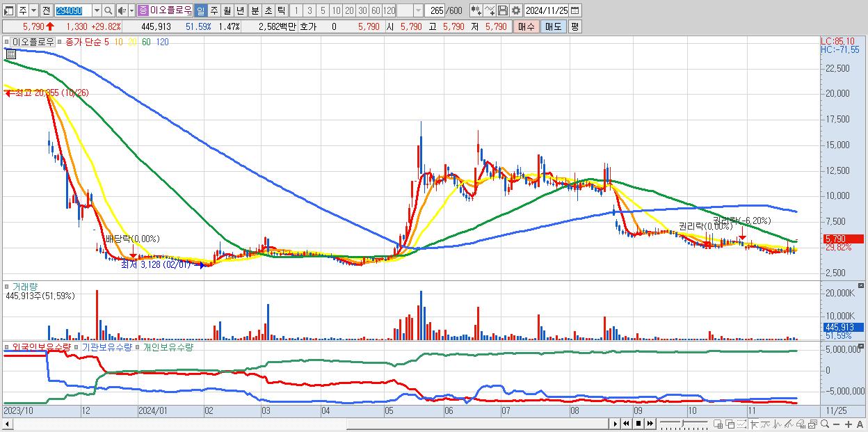Viewport: 868px width, 432px height.
Task: Click the 평 button
Action: click(x=574, y=26)
